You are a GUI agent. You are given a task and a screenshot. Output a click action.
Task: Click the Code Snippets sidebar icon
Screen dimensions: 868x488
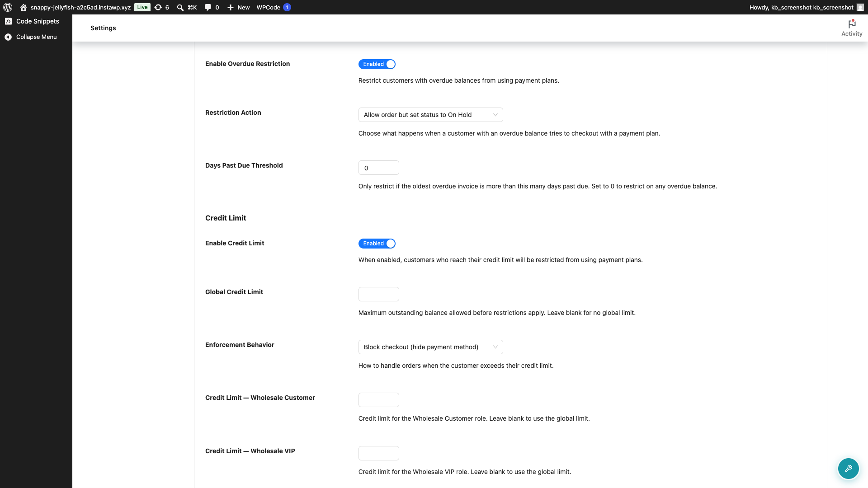(x=8, y=21)
